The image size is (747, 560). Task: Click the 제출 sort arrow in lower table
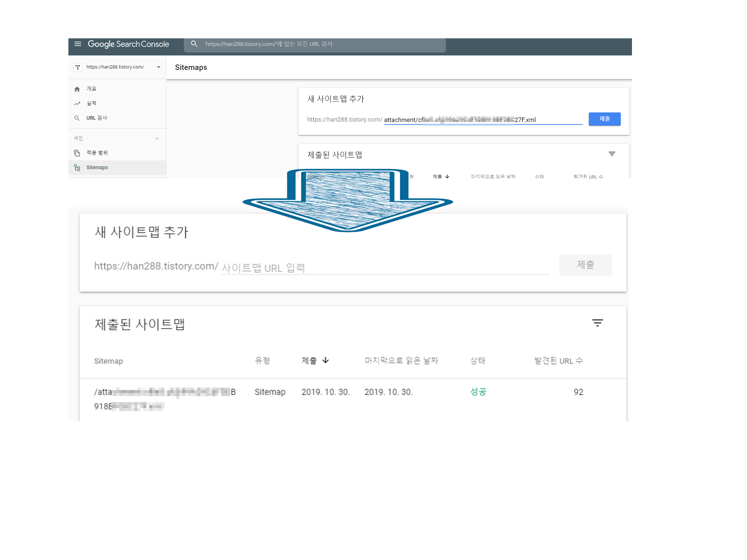tap(325, 360)
